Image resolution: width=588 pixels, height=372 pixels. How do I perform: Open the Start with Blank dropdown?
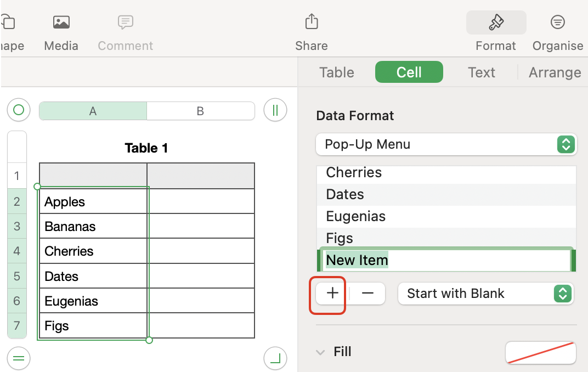pos(485,294)
